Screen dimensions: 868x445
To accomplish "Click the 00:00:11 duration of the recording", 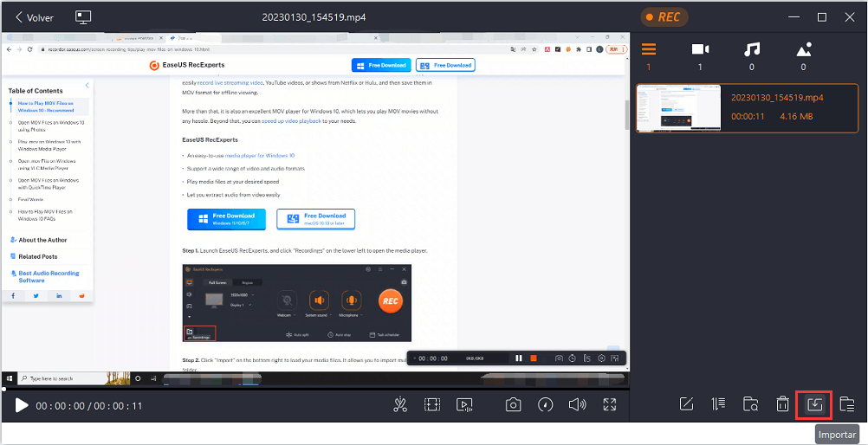I will point(748,117).
